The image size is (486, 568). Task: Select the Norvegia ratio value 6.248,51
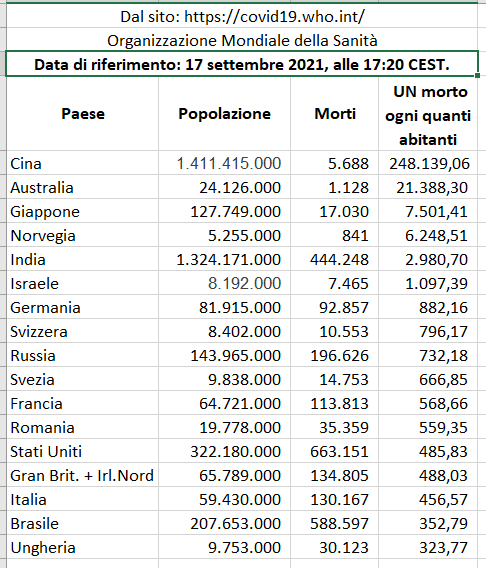click(x=428, y=235)
